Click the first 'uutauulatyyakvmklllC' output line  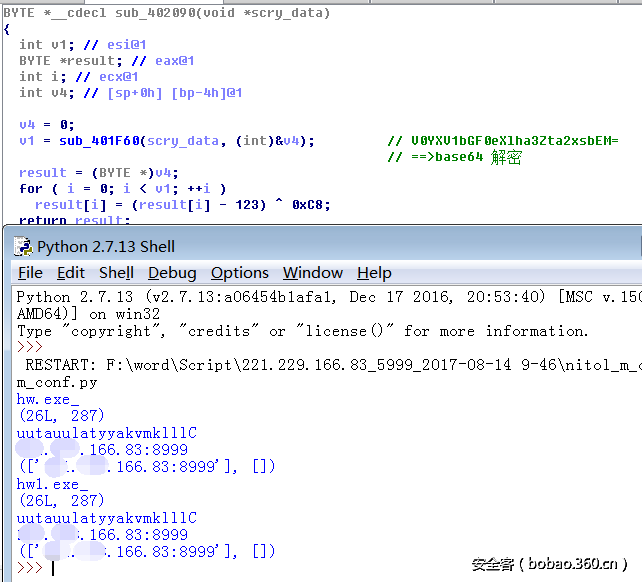click(106, 433)
